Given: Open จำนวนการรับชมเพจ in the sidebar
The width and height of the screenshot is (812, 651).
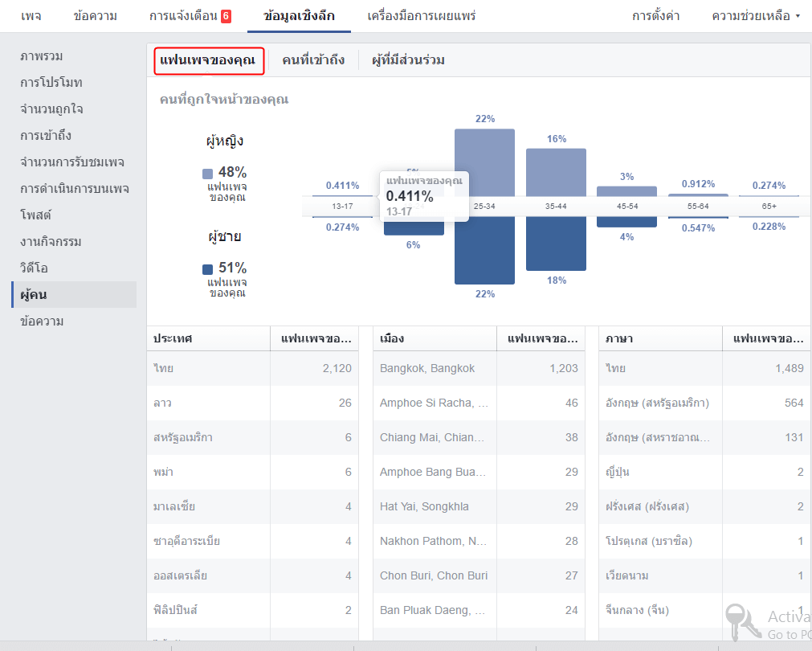Looking at the screenshot, I should click(72, 162).
